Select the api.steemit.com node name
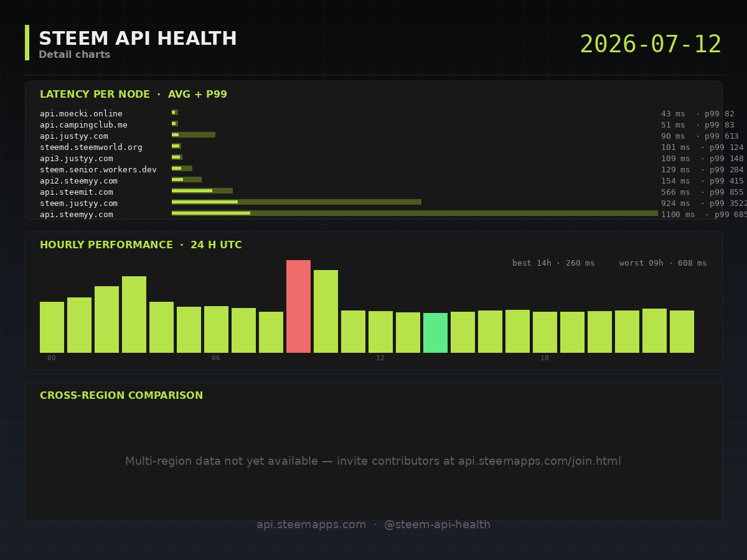Viewport: 747px width, 560px height. point(76,192)
